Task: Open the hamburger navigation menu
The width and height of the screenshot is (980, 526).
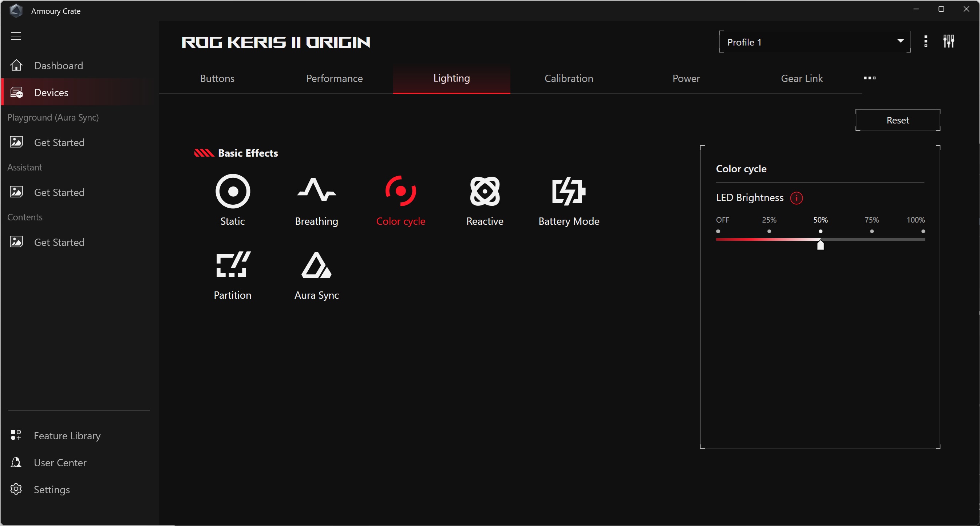Action: click(16, 36)
